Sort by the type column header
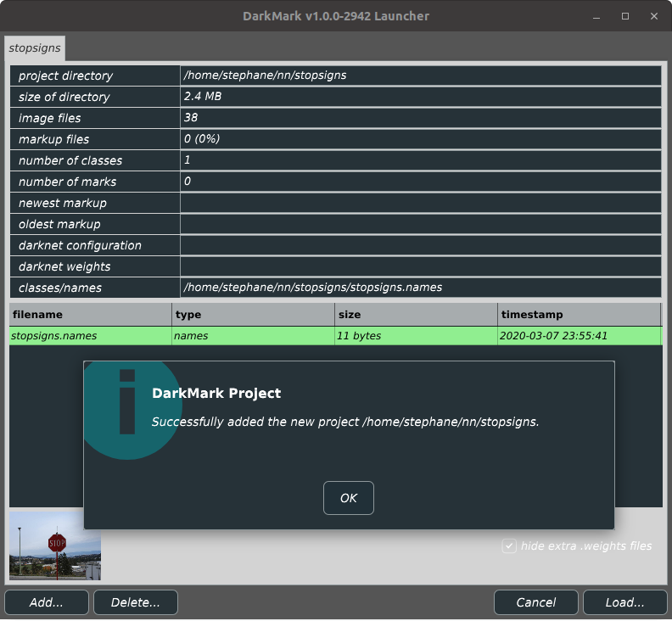Image resolution: width=672 pixels, height=621 pixels. (x=253, y=315)
